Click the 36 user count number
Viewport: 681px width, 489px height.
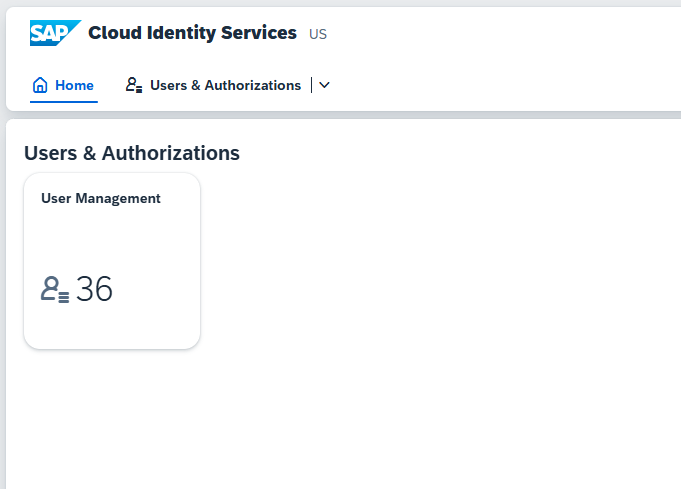94,289
